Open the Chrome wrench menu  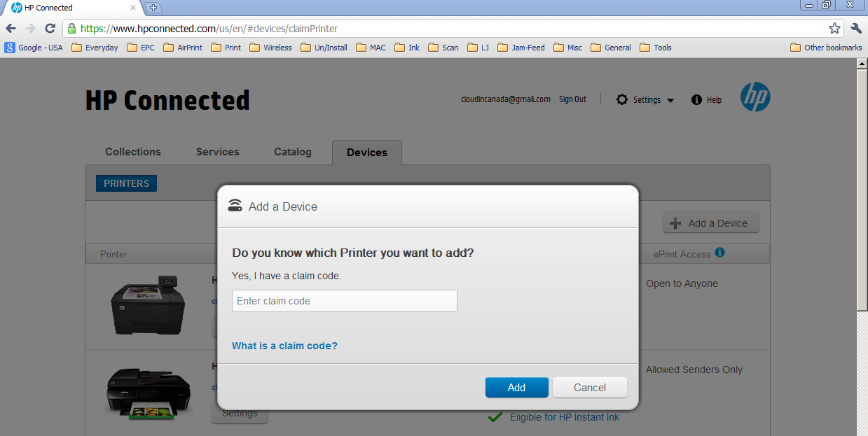(x=856, y=29)
